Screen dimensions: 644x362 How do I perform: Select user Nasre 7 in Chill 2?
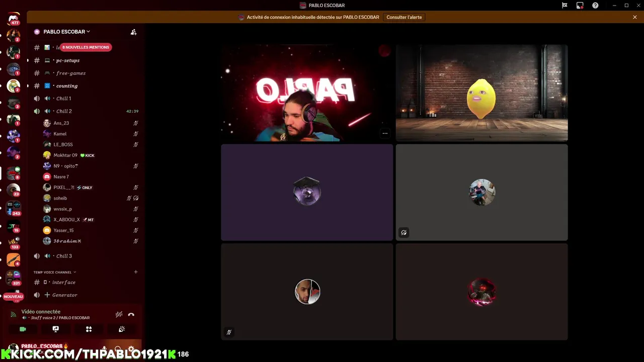coord(91,176)
